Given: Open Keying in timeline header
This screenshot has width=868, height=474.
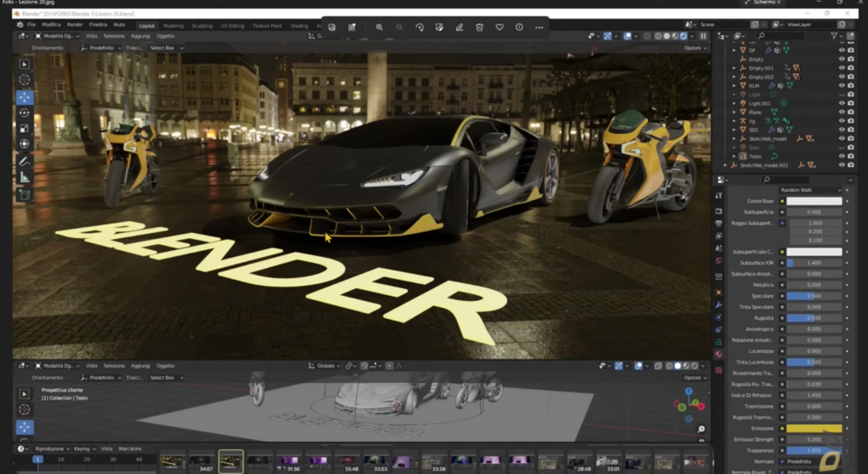Looking at the screenshot, I should click(x=84, y=449).
